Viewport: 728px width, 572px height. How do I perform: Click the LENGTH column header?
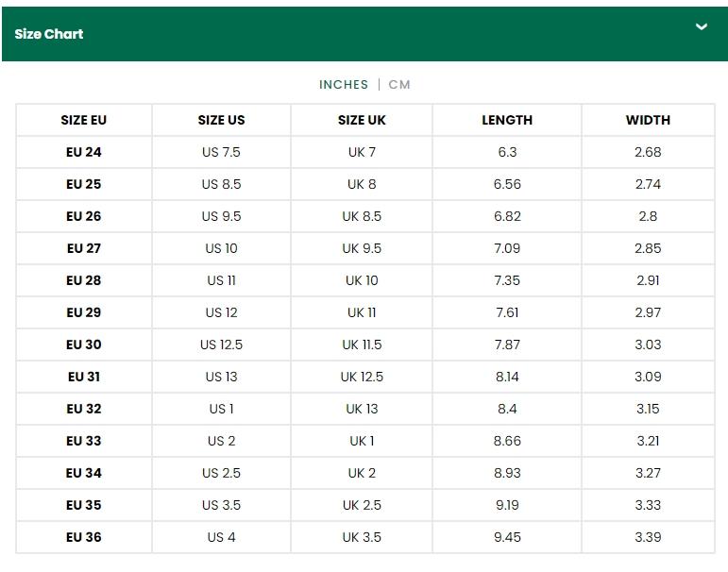point(507,120)
